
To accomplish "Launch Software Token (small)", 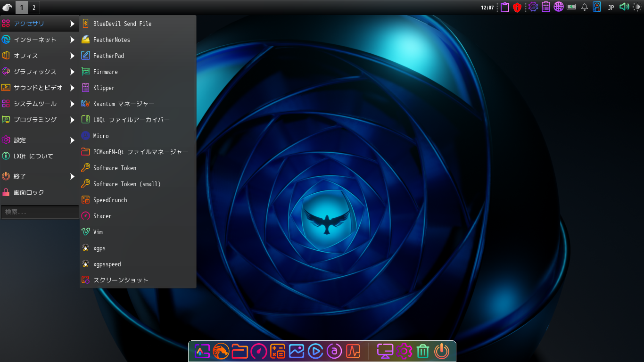I will pos(138,184).
